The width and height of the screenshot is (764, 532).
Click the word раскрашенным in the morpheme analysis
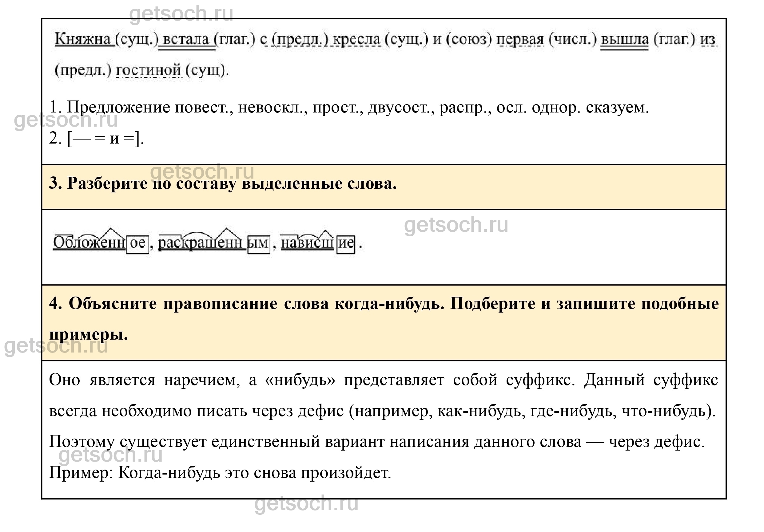pyautogui.click(x=202, y=243)
